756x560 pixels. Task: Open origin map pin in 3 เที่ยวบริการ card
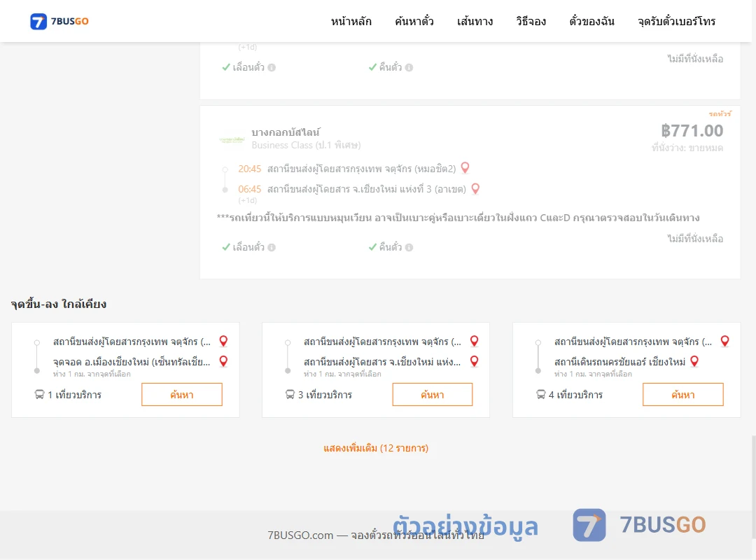click(x=475, y=341)
